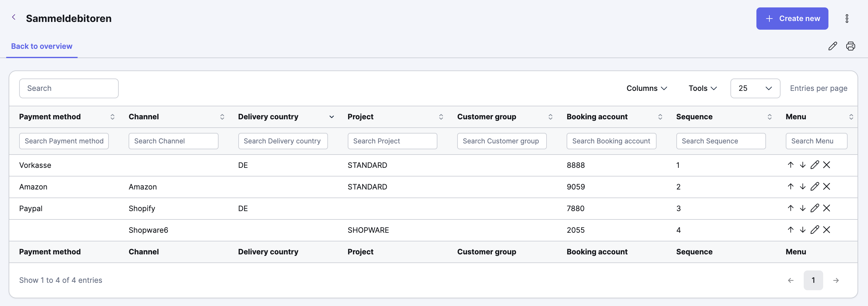This screenshot has height=306, width=868.
Task: Go to the next page arrow
Action: 836,280
